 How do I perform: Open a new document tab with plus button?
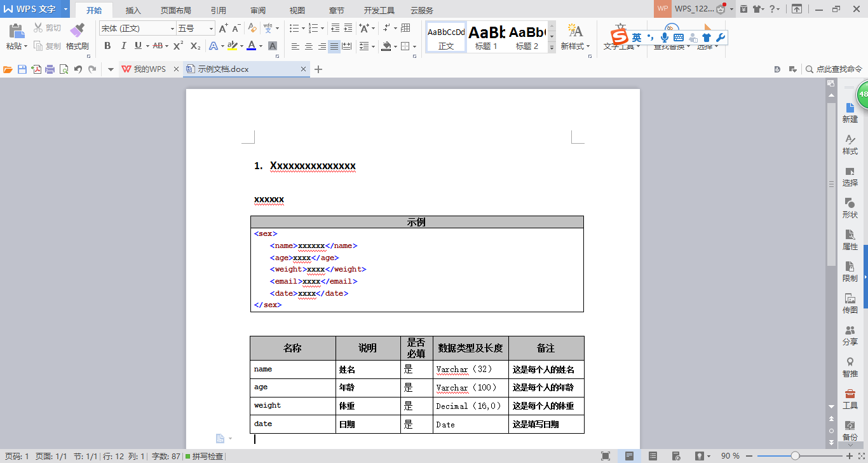click(319, 69)
